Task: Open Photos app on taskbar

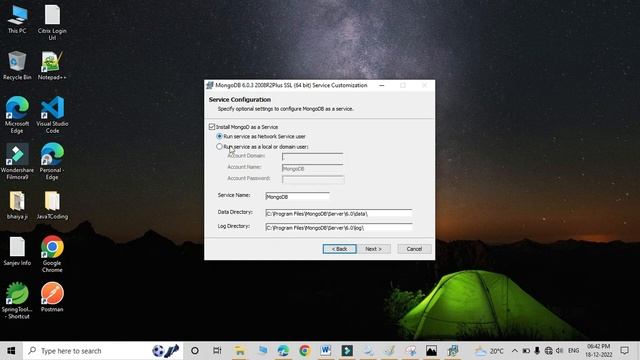Action: coord(431,351)
